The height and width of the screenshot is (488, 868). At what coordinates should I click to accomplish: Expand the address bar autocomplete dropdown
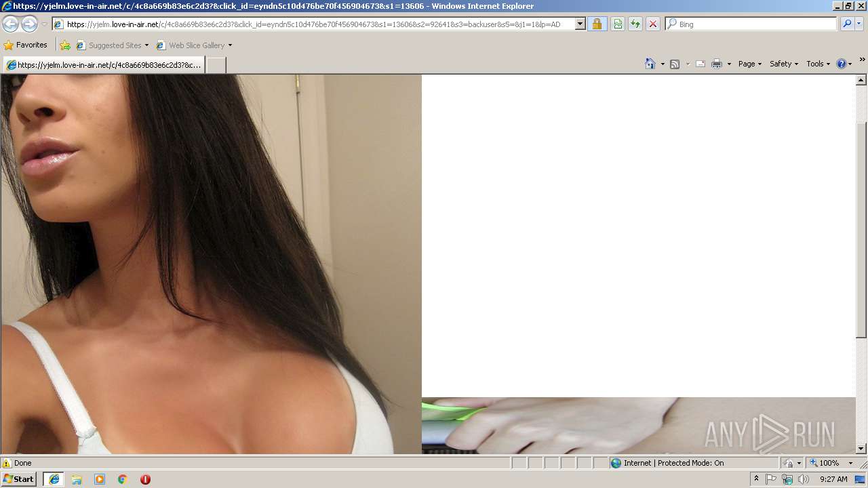tap(580, 24)
